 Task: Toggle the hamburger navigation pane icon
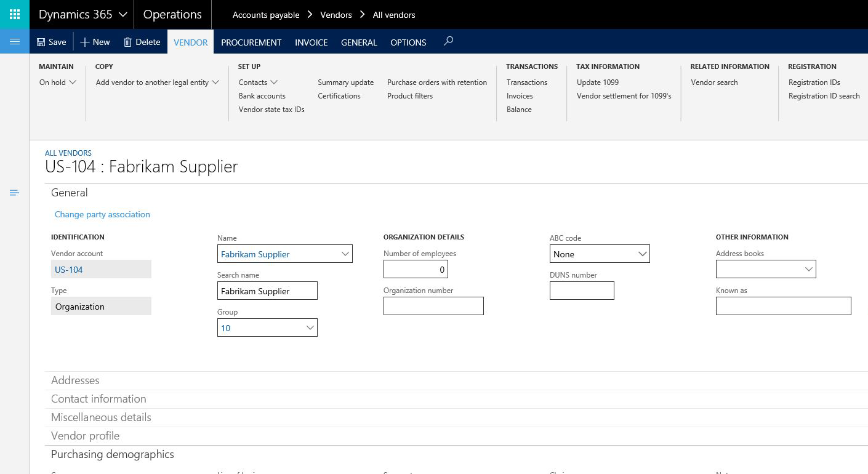15,41
